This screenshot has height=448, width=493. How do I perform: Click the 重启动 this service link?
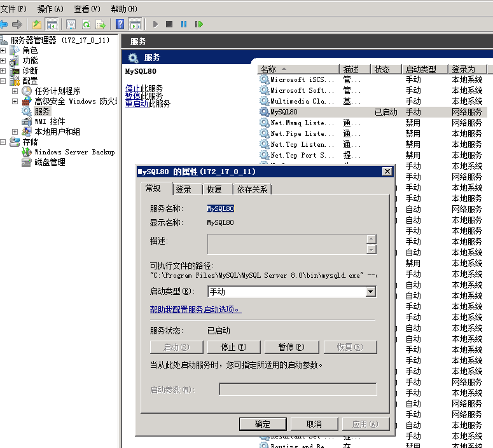click(x=137, y=104)
